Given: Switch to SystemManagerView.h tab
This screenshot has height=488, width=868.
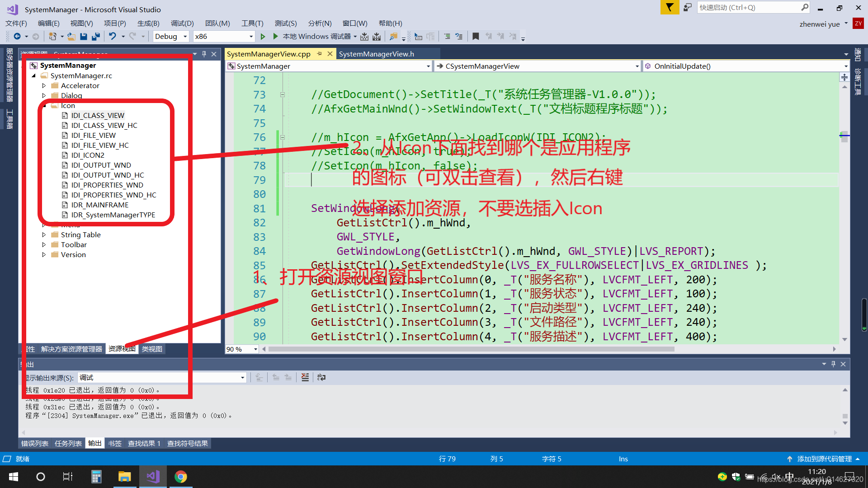Looking at the screenshot, I should click(377, 54).
